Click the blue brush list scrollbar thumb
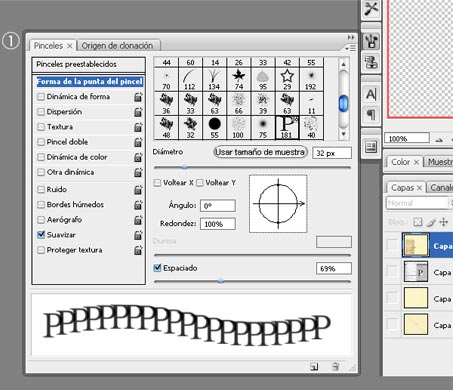 coord(343,103)
